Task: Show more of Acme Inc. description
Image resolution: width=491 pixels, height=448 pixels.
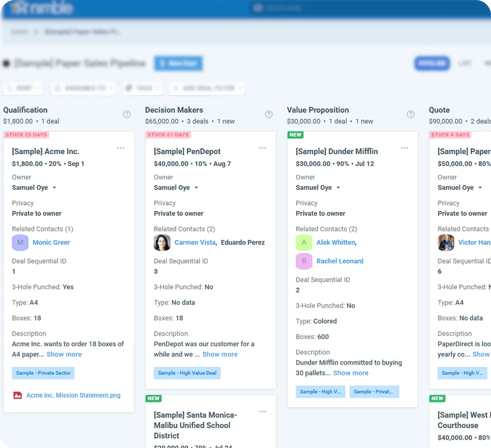Action: pos(64,354)
